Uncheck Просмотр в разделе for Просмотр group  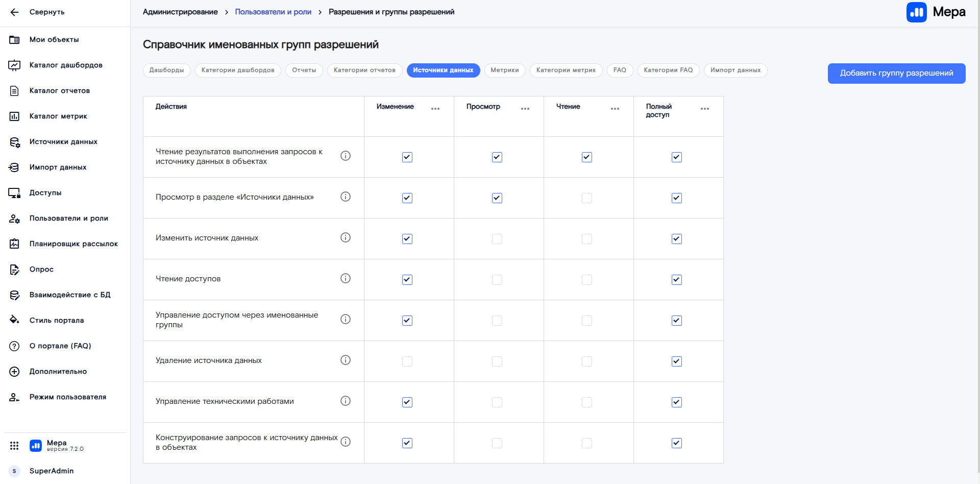pyautogui.click(x=497, y=198)
